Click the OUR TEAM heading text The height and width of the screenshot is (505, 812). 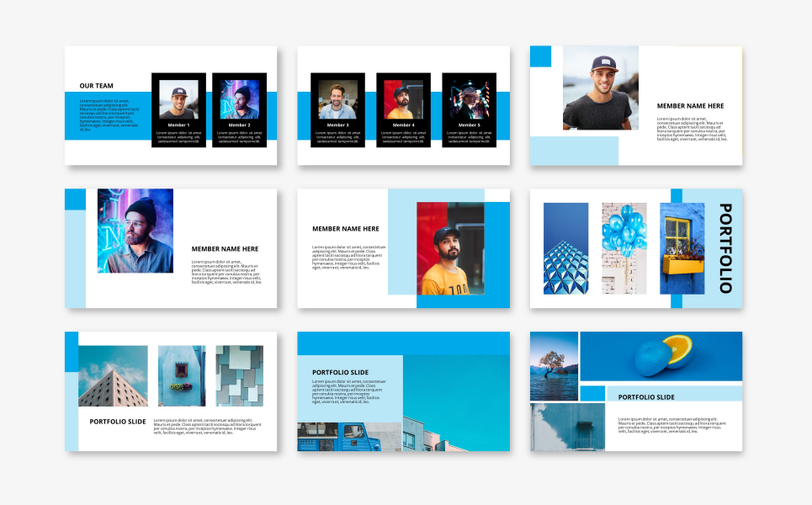[96, 86]
